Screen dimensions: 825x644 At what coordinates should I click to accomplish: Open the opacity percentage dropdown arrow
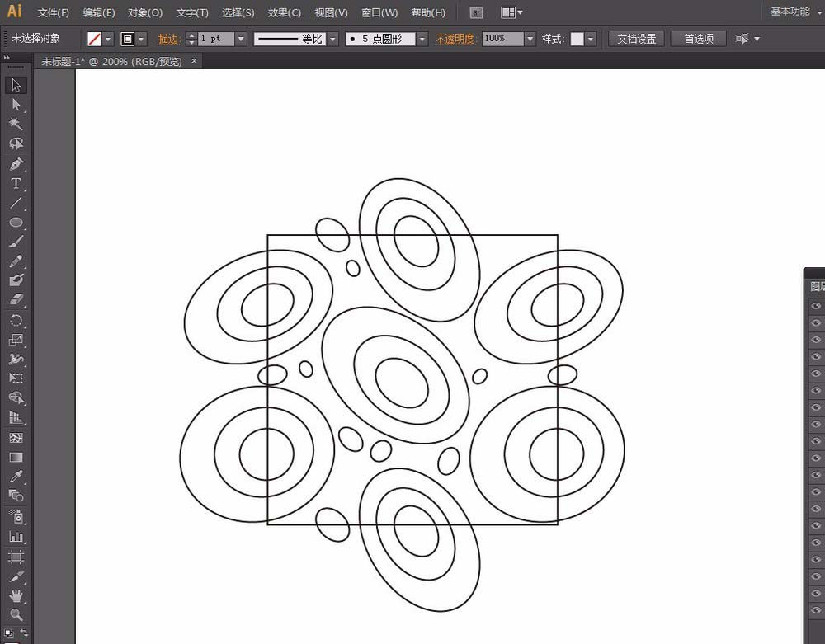[x=530, y=39]
